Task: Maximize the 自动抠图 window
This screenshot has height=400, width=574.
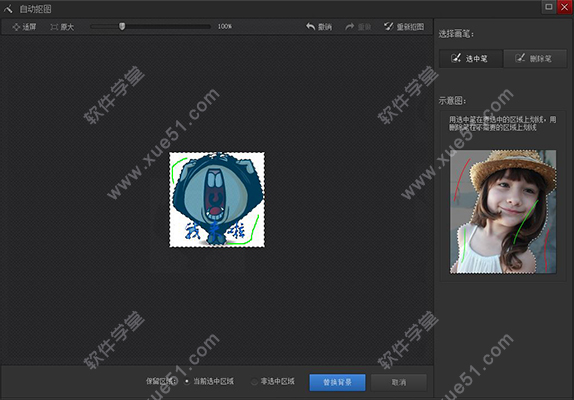Action: 549,7
